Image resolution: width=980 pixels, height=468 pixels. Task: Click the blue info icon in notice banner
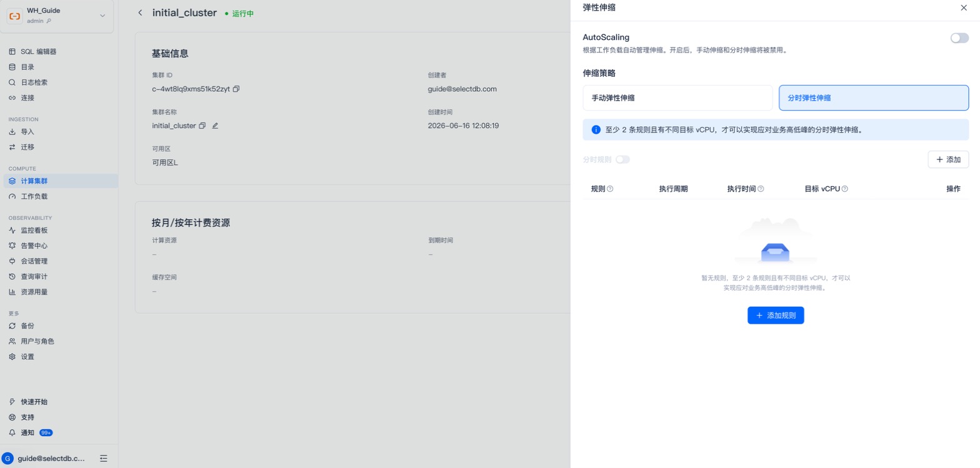[x=596, y=130]
